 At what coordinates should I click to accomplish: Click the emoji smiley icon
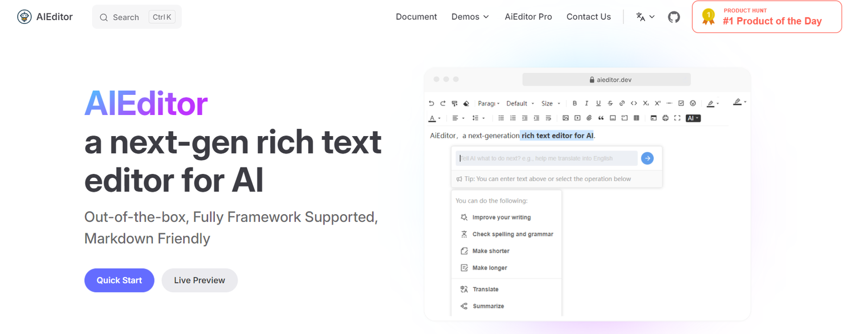coord(693,103)
